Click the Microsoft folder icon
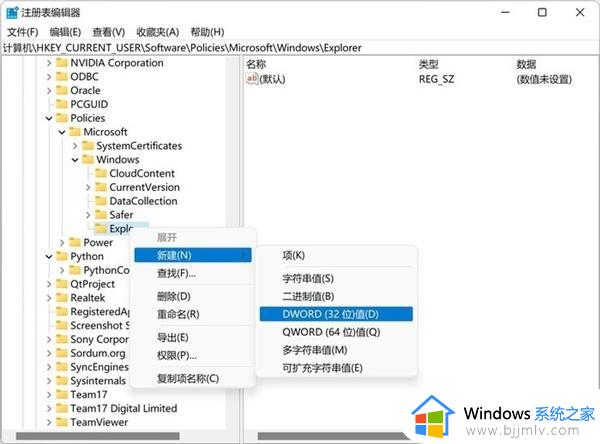Screen dimensions: 600x444 75,132
